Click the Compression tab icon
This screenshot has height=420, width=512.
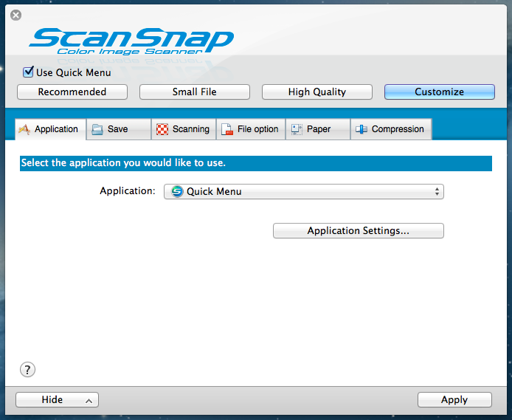pyautogui.click(x=361, y=129)
